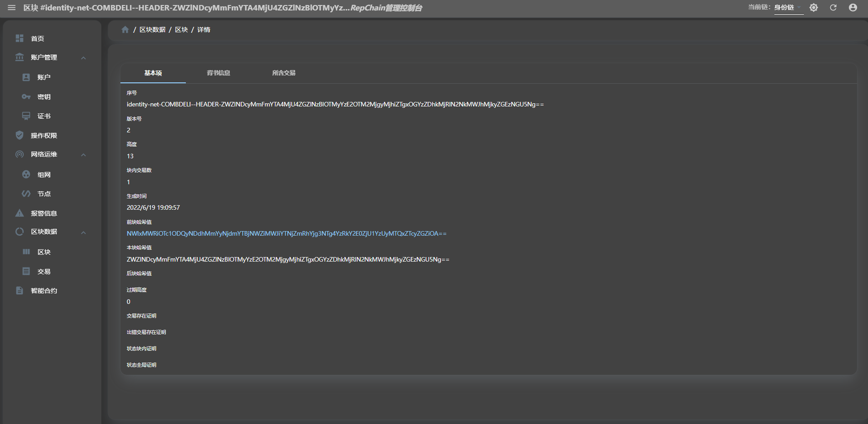The height and width of the screenshot is (424, 868).
Task: Click the 过期高度 value 0
Action: [x=129, y=302]
